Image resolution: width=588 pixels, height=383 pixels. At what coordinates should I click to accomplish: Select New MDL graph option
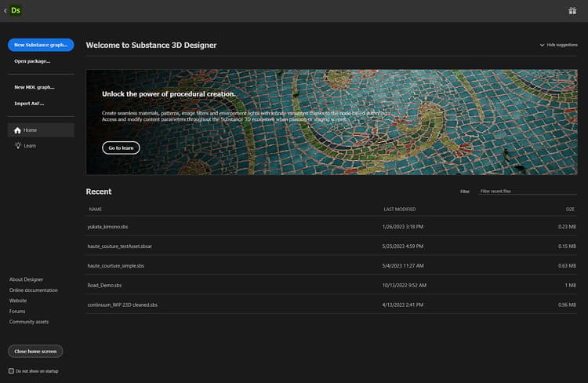coord(34,87)
